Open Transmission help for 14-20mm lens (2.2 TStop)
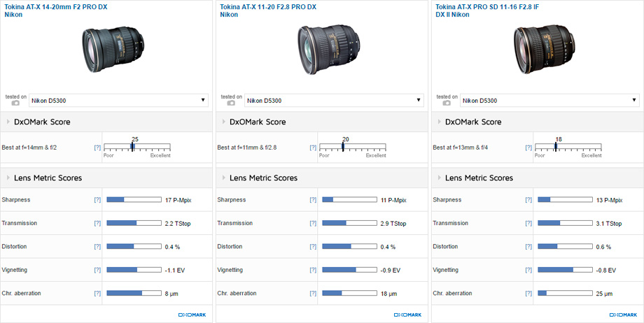This screenshot has height=323, width=644. (97, 223)
